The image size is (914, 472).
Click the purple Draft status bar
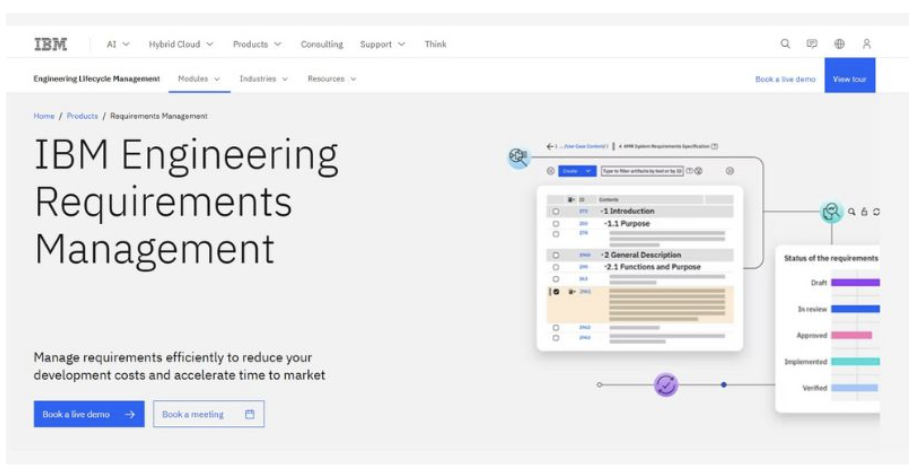(854, 283)
